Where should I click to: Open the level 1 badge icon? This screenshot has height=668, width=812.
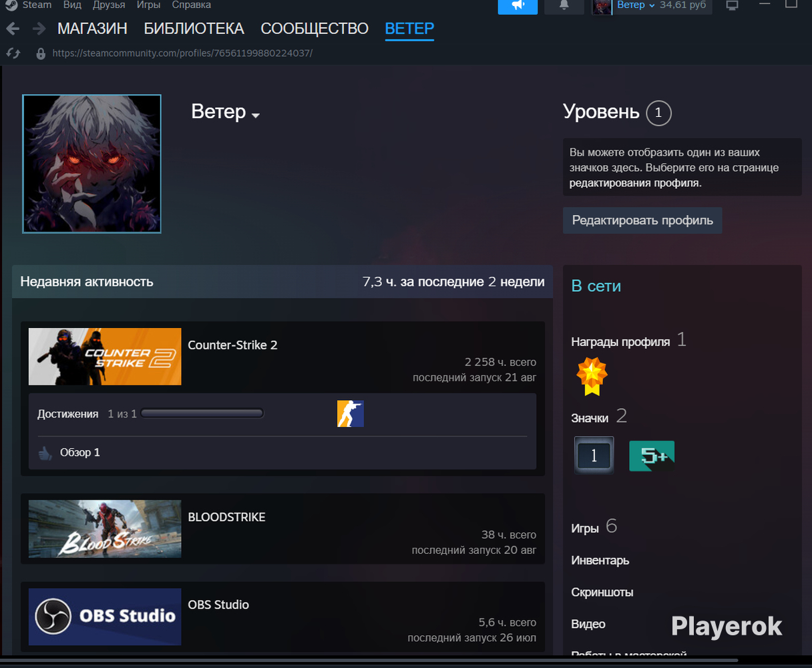point(594,456)
